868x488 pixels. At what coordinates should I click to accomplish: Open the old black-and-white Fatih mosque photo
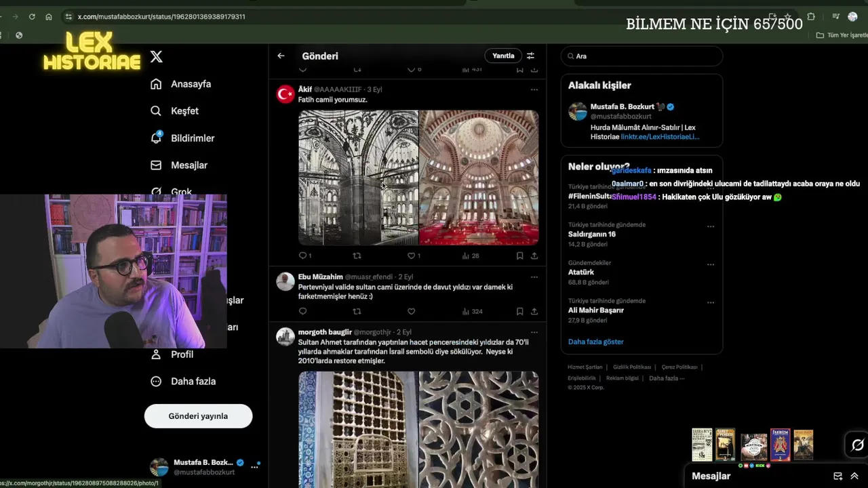[x=358, y=177]
